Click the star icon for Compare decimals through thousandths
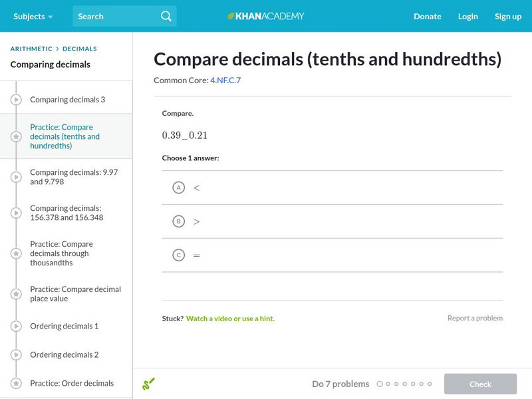This screenshot has width=532, height=399. [x=16, y=253]
